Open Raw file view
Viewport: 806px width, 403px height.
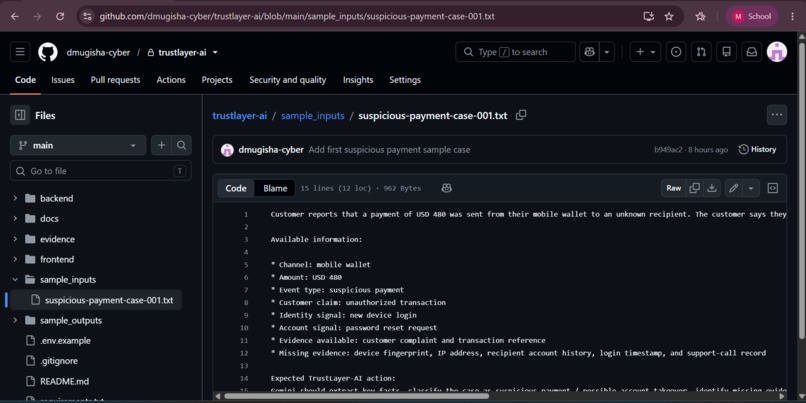tap(673, 188)
